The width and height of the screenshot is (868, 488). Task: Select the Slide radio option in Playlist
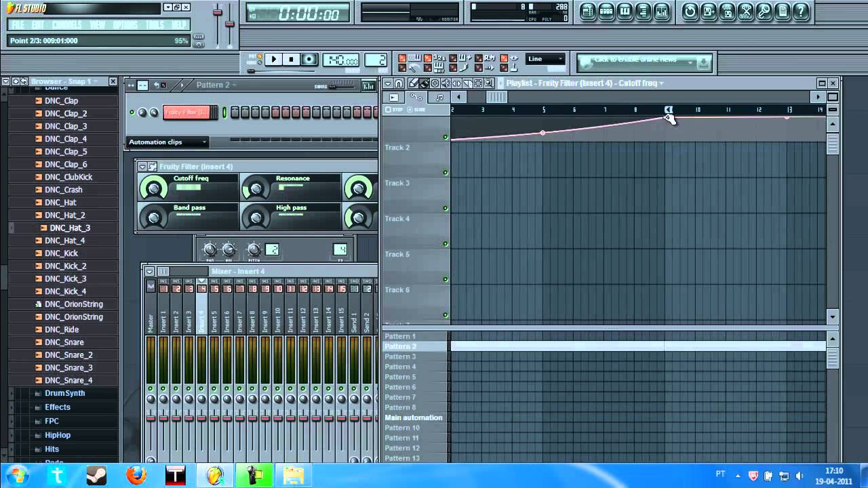click(x=416, y=109)
